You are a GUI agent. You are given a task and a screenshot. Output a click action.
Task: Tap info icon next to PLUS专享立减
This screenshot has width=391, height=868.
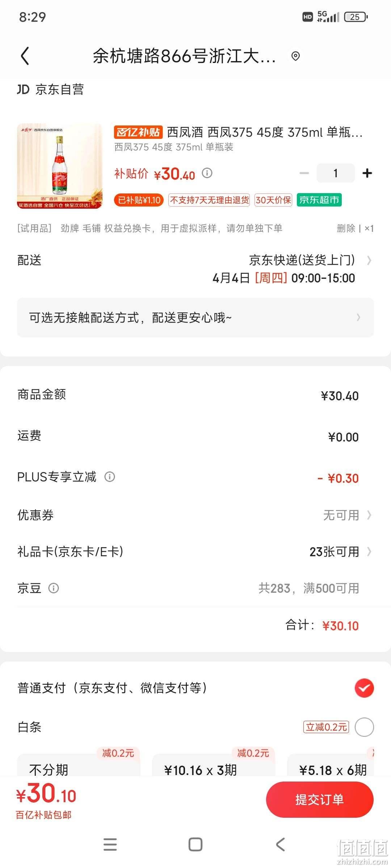110,477
